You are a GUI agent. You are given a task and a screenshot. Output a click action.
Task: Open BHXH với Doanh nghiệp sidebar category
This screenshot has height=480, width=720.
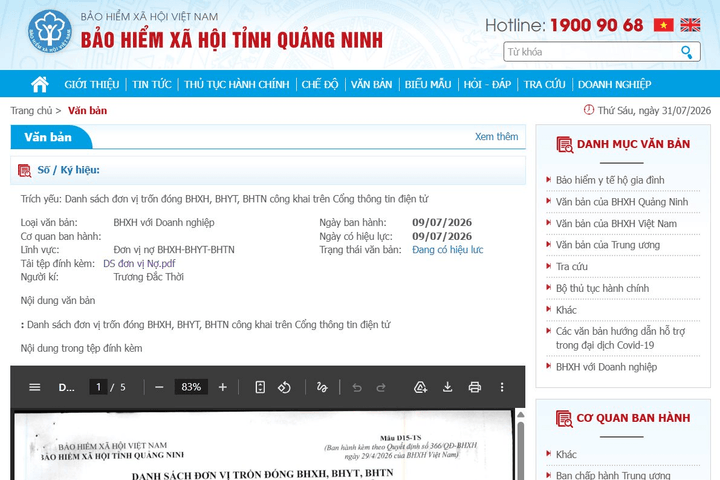click(606, 367)
